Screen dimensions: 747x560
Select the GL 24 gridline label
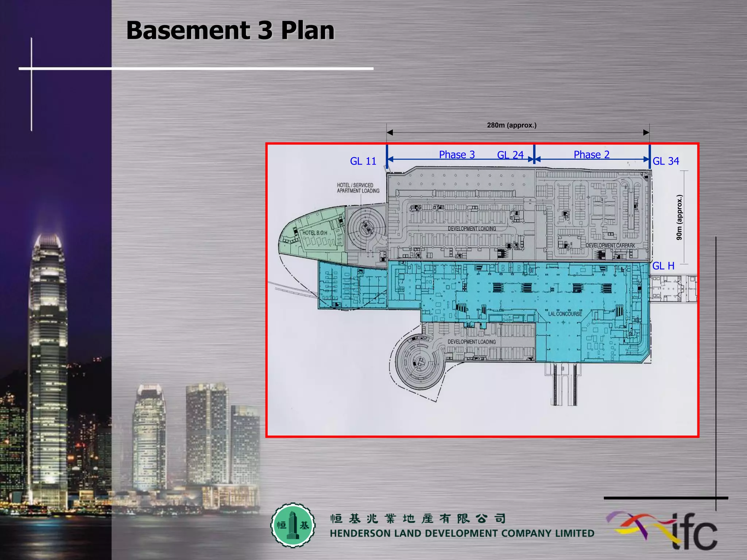(x=510, y=155)
